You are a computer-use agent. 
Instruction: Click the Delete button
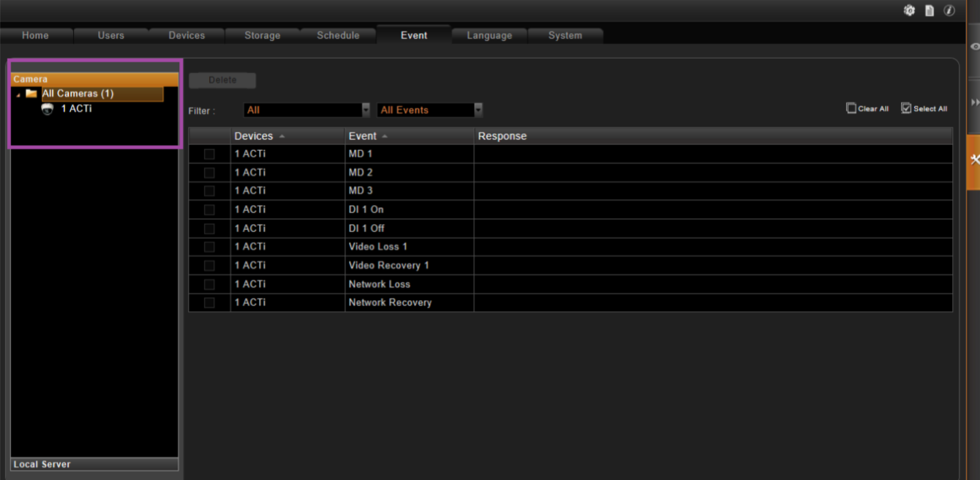pyautogui.click(x=222, y=80)
